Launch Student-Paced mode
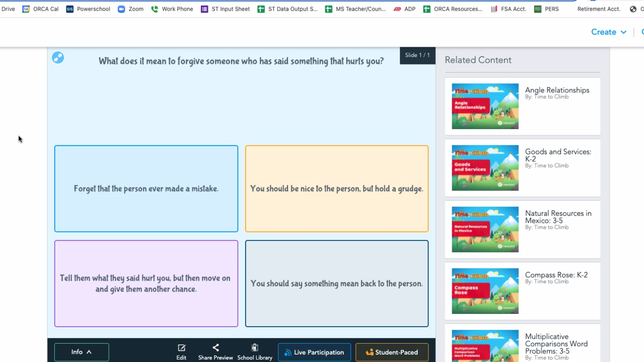The width and height of the screenshot is (644, 362). click(392, 352)
